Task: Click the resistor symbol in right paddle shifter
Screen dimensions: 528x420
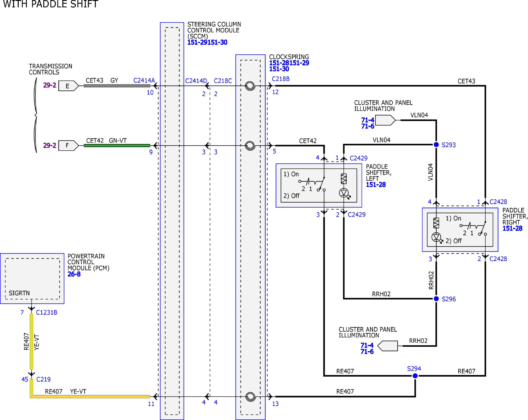Action: tap(436, 223)
